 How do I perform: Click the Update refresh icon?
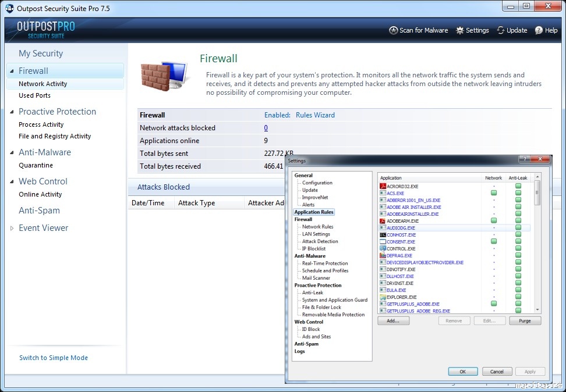coord(501,30)
